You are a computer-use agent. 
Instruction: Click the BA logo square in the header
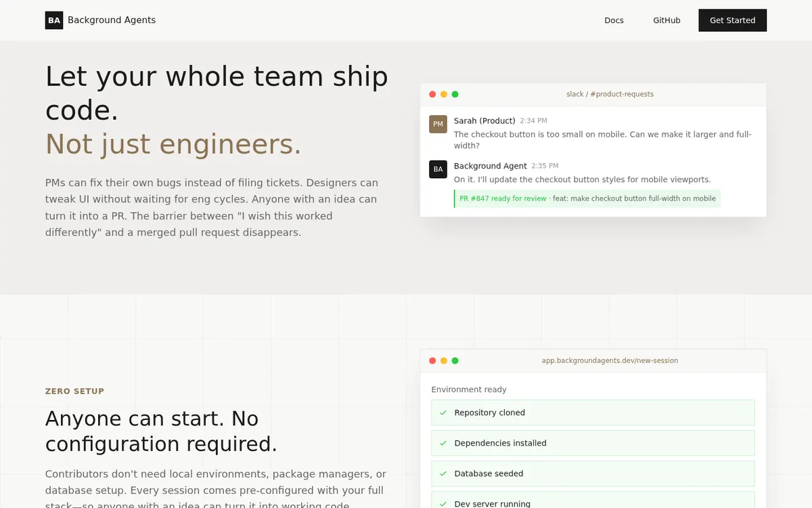tap(54, 20)
